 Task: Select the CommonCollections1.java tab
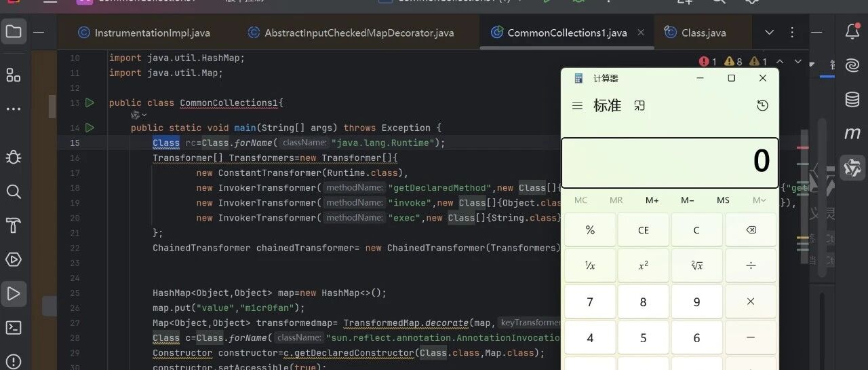click(x=567, y=33)
